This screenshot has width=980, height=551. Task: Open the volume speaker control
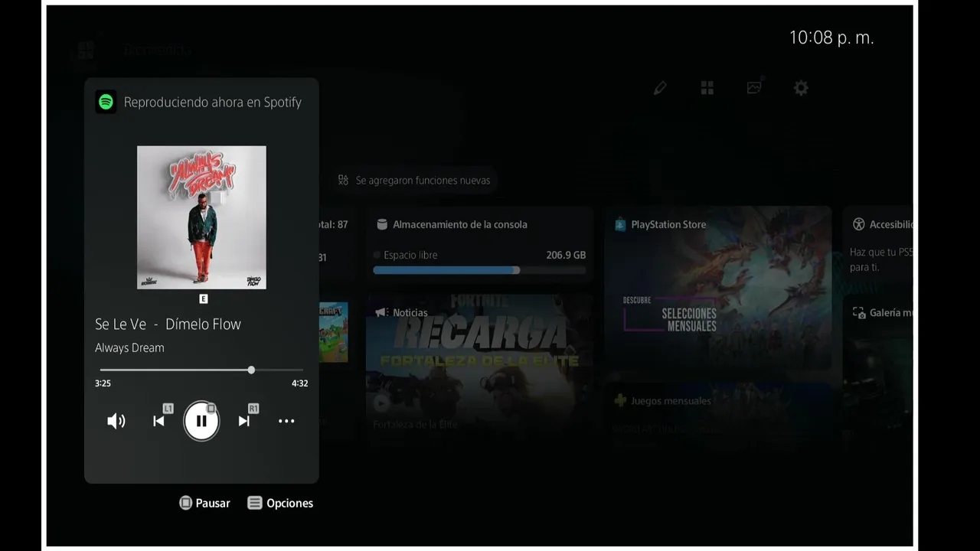tap(116, 421)
